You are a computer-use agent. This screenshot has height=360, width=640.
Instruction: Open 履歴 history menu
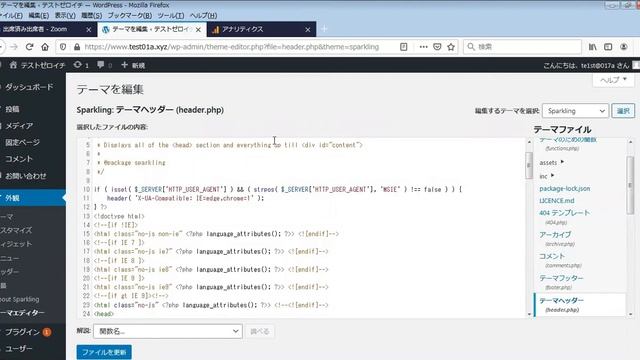pyautogui.click(x=91, y=16)
